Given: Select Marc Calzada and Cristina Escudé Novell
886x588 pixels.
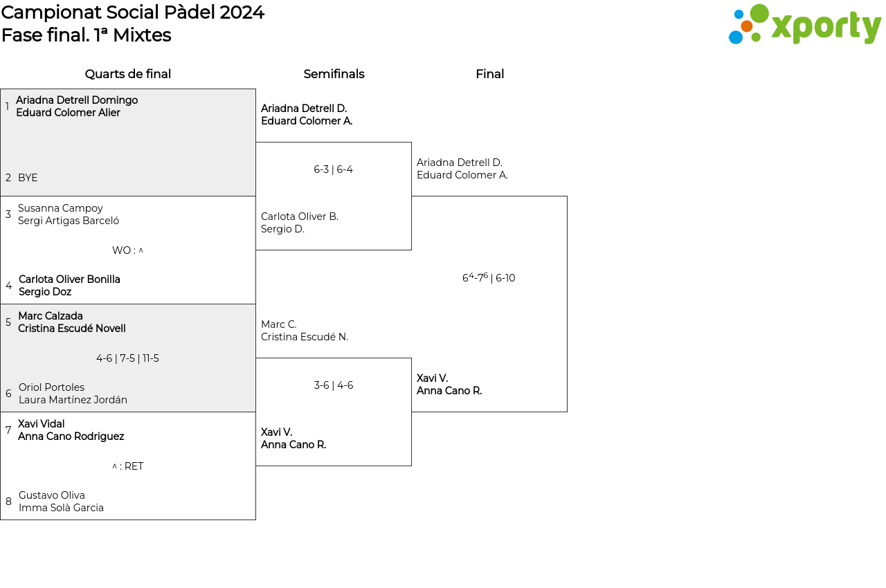Looking at the screenshot, I should tap(72, 322).
